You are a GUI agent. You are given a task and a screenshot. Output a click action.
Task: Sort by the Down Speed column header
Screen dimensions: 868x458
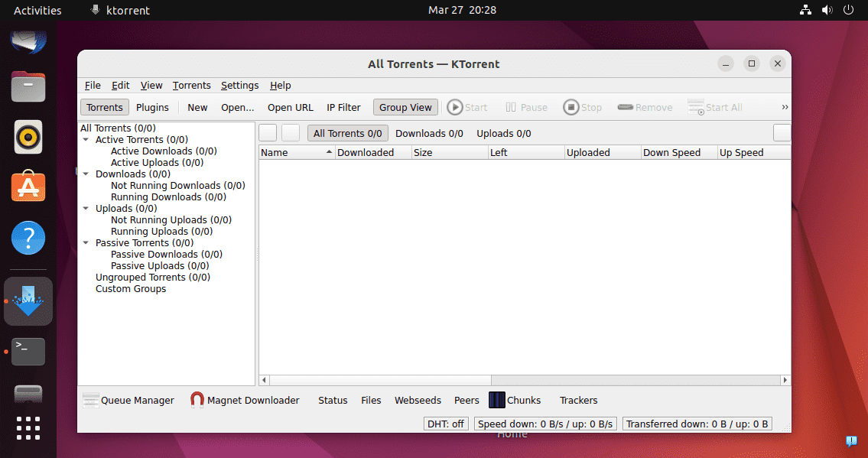[678, 153]
